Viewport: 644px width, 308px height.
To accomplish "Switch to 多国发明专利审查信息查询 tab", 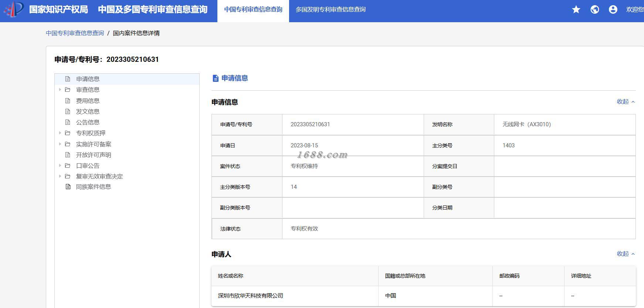I will coord(331,10).
